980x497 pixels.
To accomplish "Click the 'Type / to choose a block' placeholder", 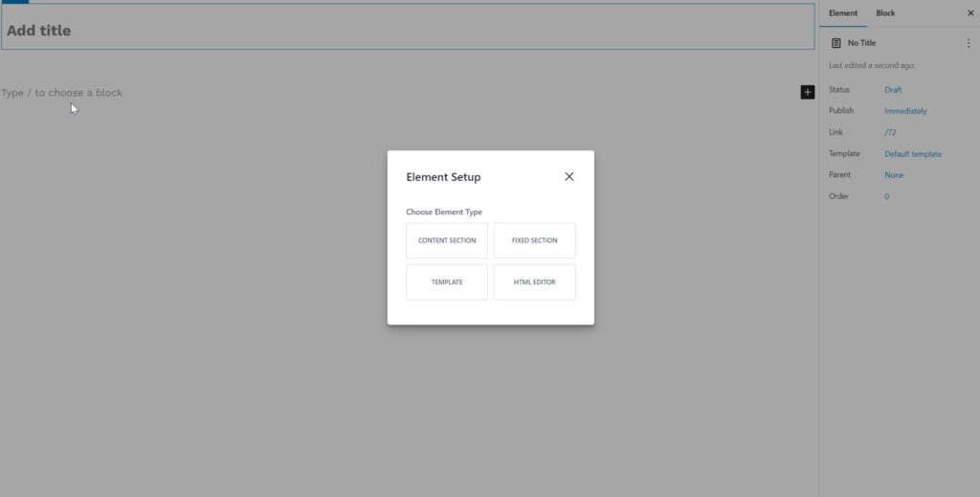I will (62, 93).
